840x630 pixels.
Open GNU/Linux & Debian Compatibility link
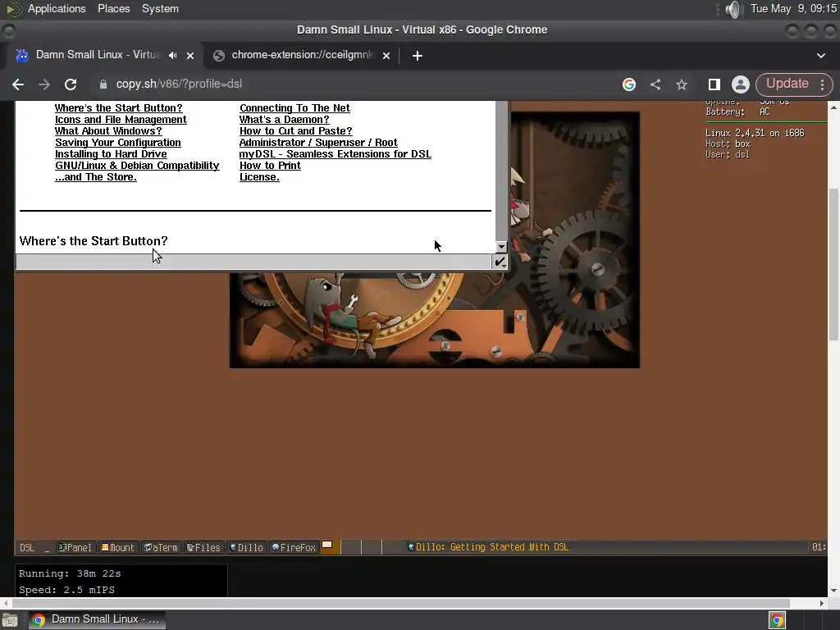(137, 166)
